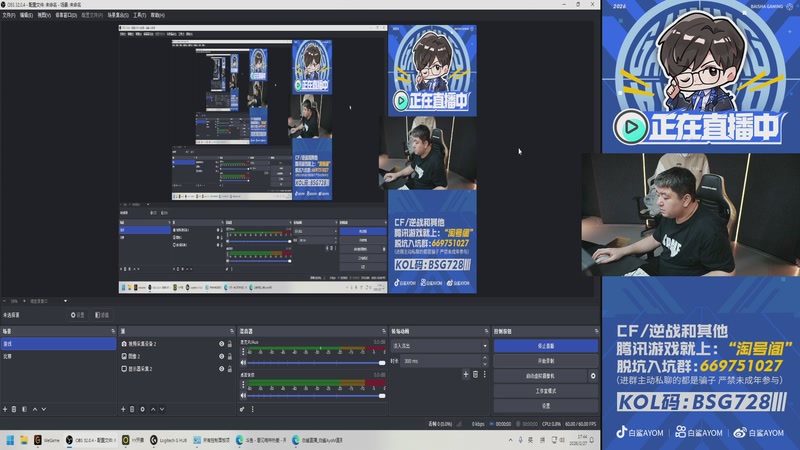Zoom in the preview with the plus icon
Viewport: 800px width, 450px height.
(24, 301)
